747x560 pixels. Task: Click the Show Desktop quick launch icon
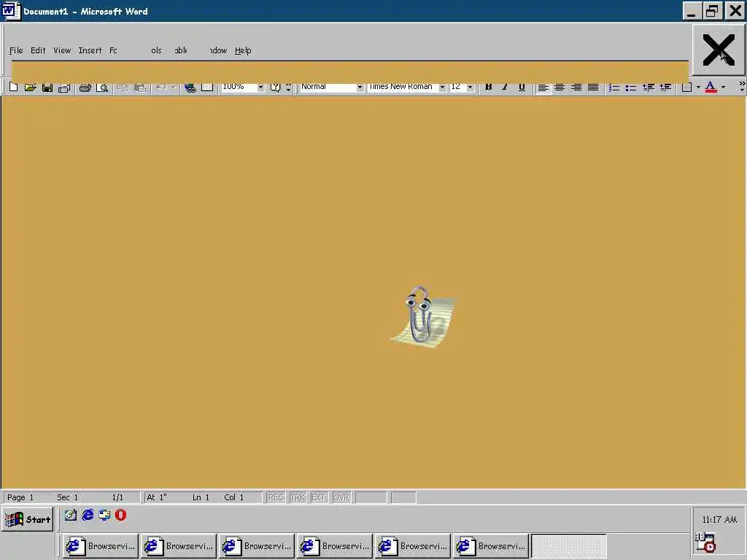[71, 515]
